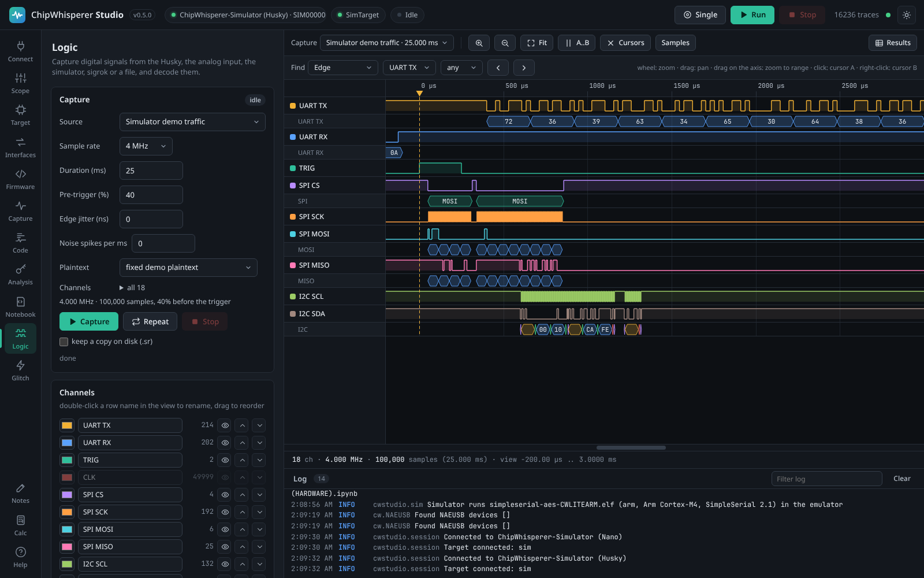Screen dimensions: 924x578
Task: Toggle visibility of SPI MOSI channel
Action: pyautogui.click(x=225, y=529)
